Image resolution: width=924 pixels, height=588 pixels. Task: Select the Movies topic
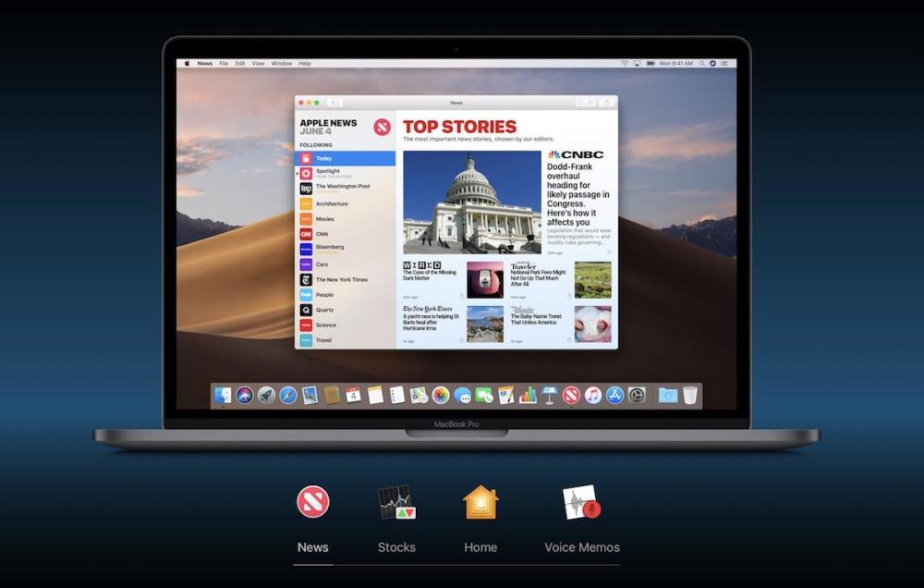coord(346,219)
